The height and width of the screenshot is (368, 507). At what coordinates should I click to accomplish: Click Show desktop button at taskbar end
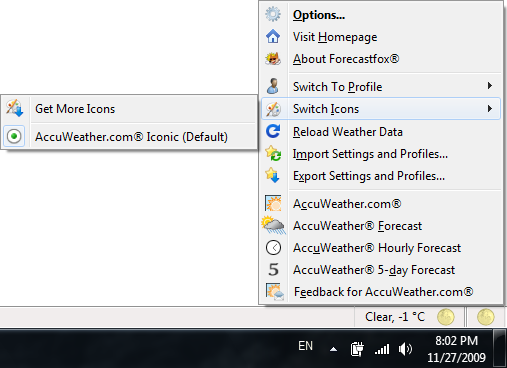500,348
